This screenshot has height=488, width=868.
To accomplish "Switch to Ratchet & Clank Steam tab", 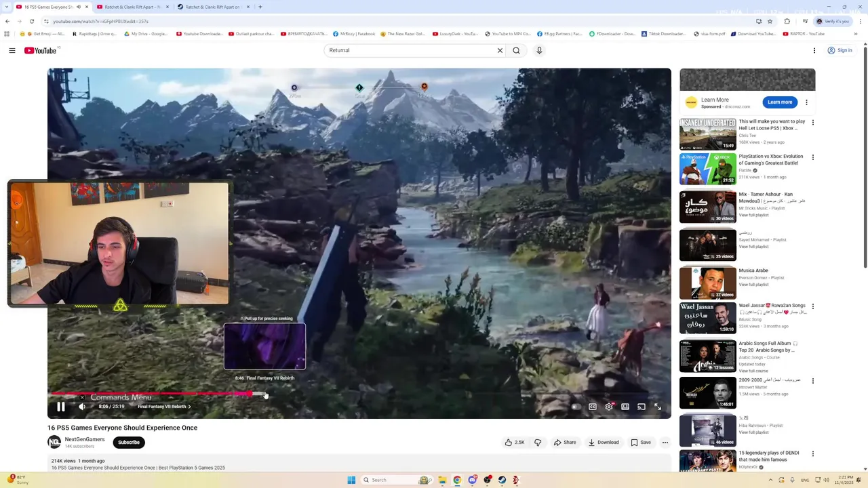I will tap(213, 7).
